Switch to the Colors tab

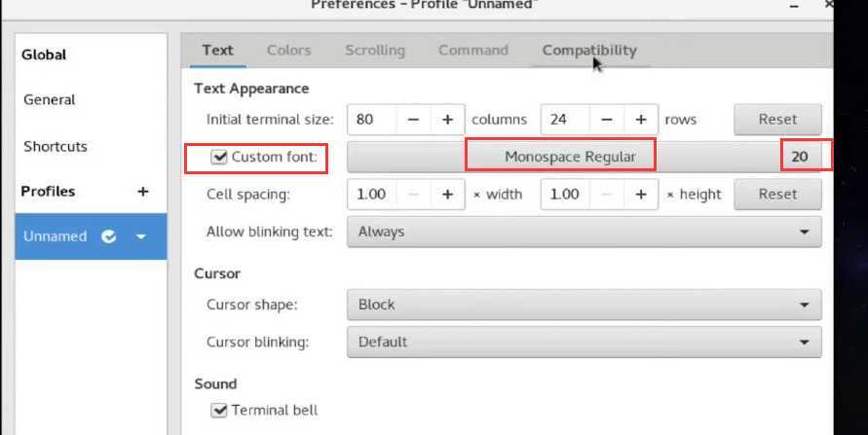(x=289, y=51)
